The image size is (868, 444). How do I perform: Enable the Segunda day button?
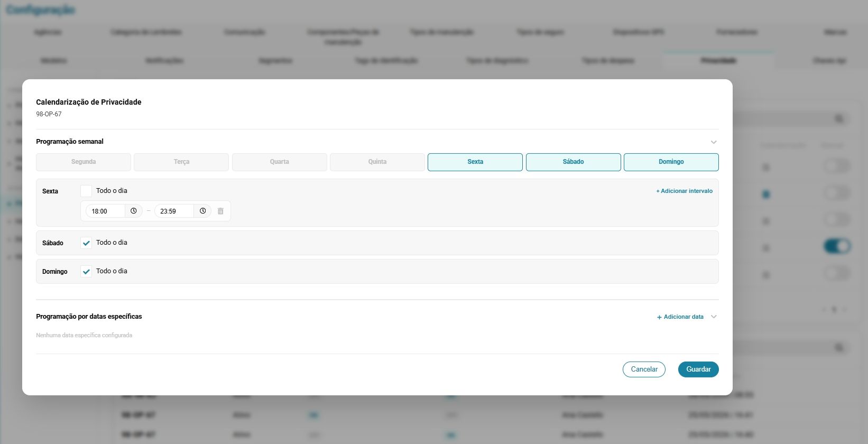[x=84, y=162]
